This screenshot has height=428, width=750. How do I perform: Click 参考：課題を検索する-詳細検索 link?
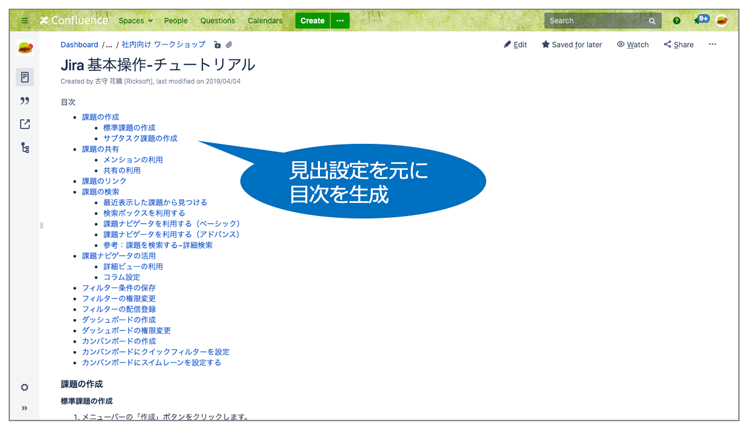[x=158, y=245]
